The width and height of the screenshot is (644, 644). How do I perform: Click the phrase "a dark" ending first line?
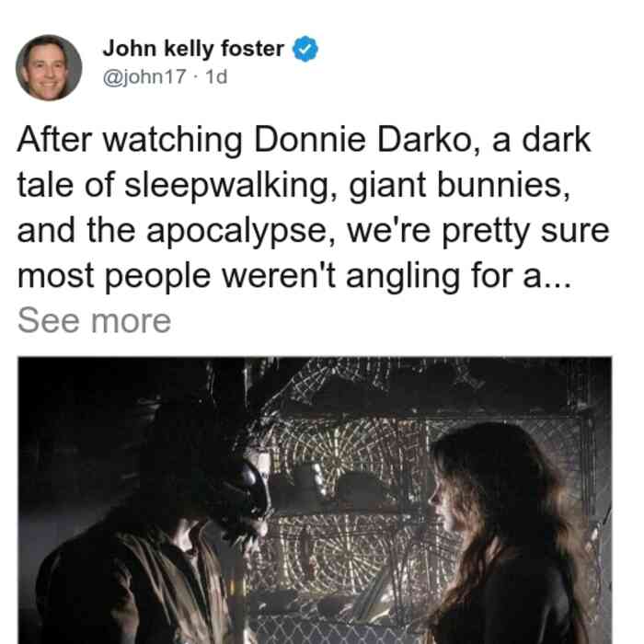coord(541,141)
